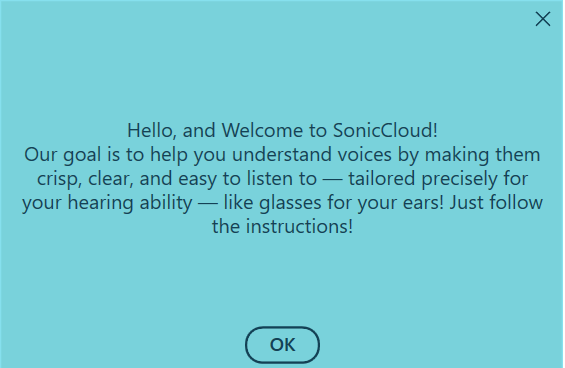This screenshot has width=565, height=368.
Task: Select the rounded OK button at the bottom
Action: pyautogui.click(x=282, y=345)
